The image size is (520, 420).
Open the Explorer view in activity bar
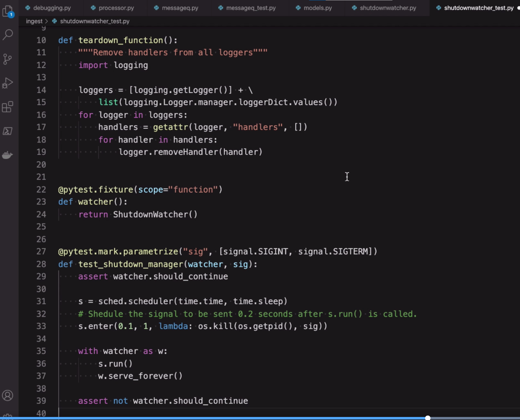pyautogui.click(x=8, y=11)
